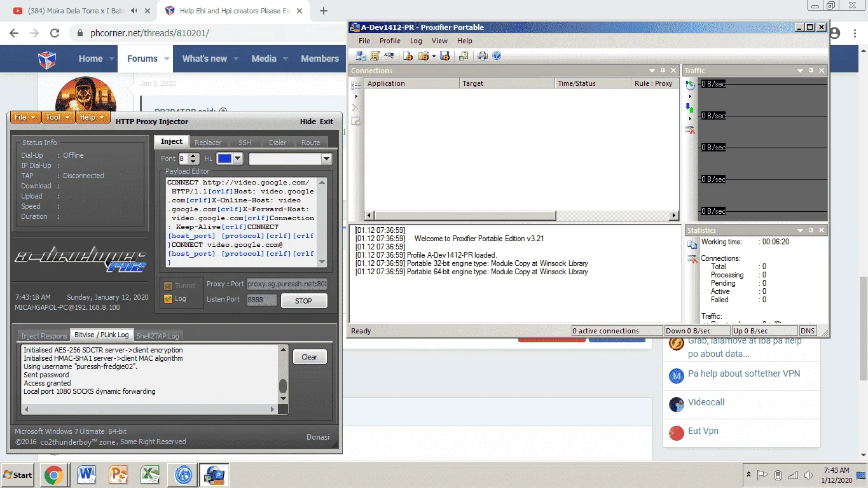Open the empty combo box next to HL color
The image size is (868, 488).
pyautogui.click(x=291, y=158)
